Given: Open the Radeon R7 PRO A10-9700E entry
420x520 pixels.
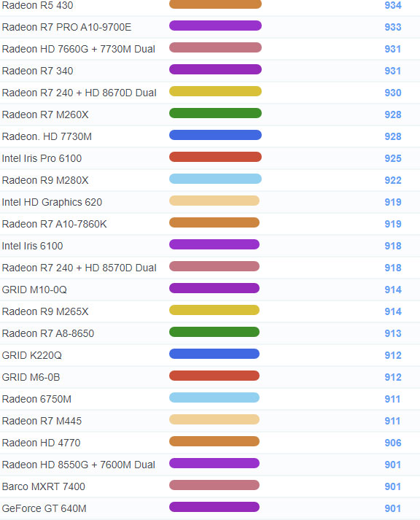Looking at the screenshot, I should pyautogui.click(x=66, y=27).
